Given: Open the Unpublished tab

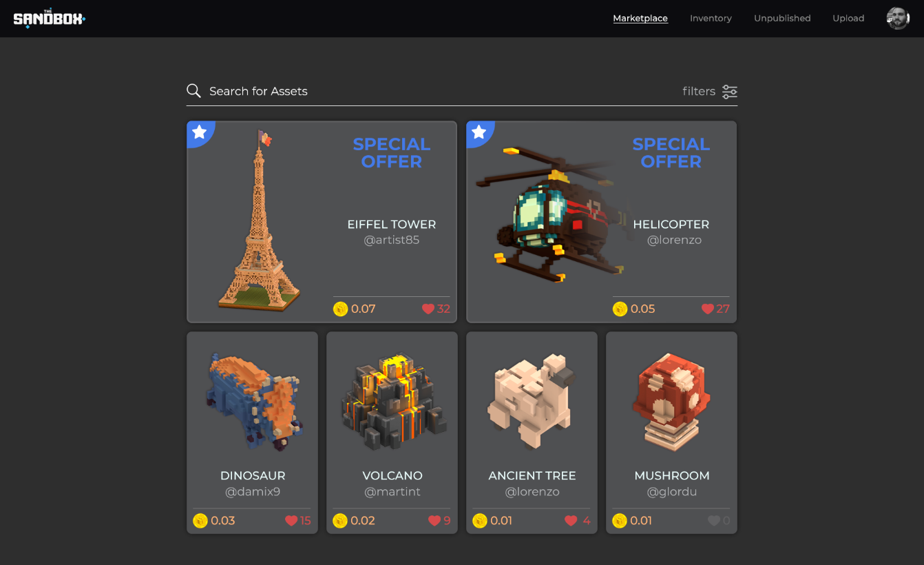Looking at the screenshot, I should tap(782, 19).
